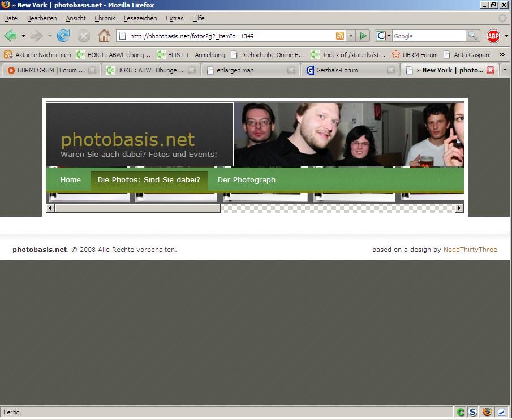The height and width of the screenshot is (420, 512).
Task: Click the Firefox globe status bar icon
Action: click(487, 412)
